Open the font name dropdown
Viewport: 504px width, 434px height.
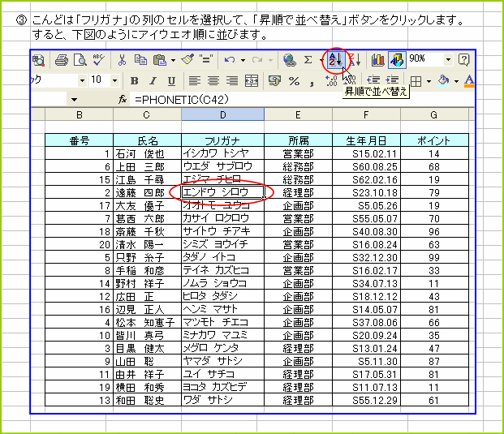(x=82, y=80)
